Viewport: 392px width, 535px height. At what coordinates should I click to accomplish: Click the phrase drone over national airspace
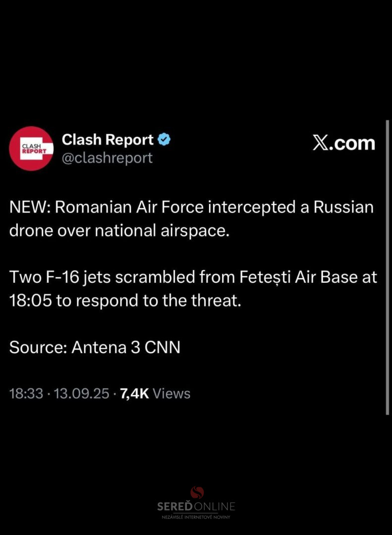[x=118, y=231]
